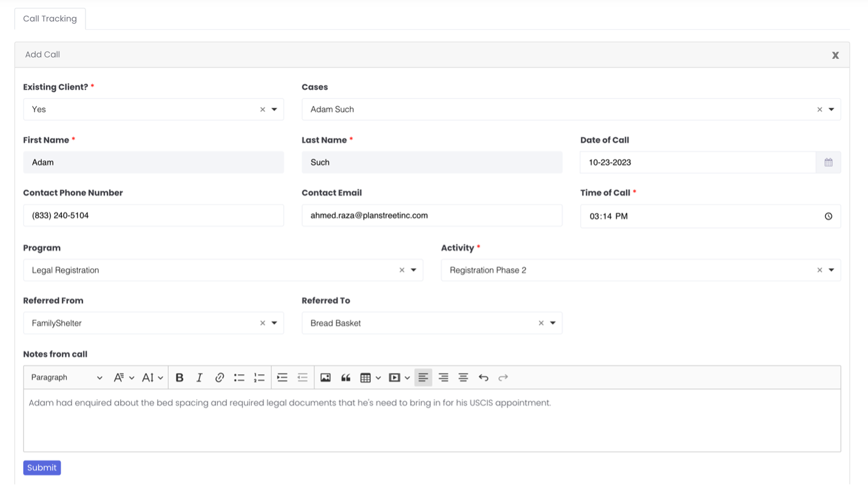Expand the Referred From FamilyShelter dropdown
Screen dimensions: 868x487
coord(274,323)
